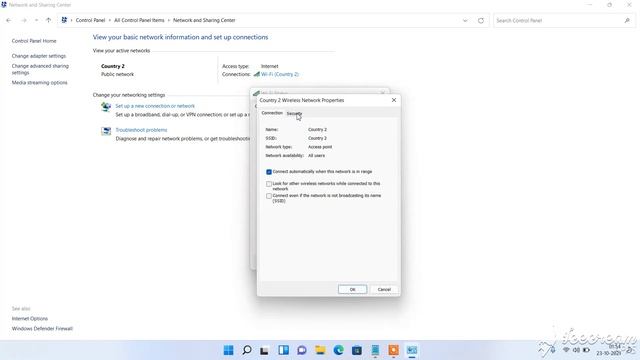Click Troubleshoot problems icon
The image size is (640, 360).
point(106,131)
